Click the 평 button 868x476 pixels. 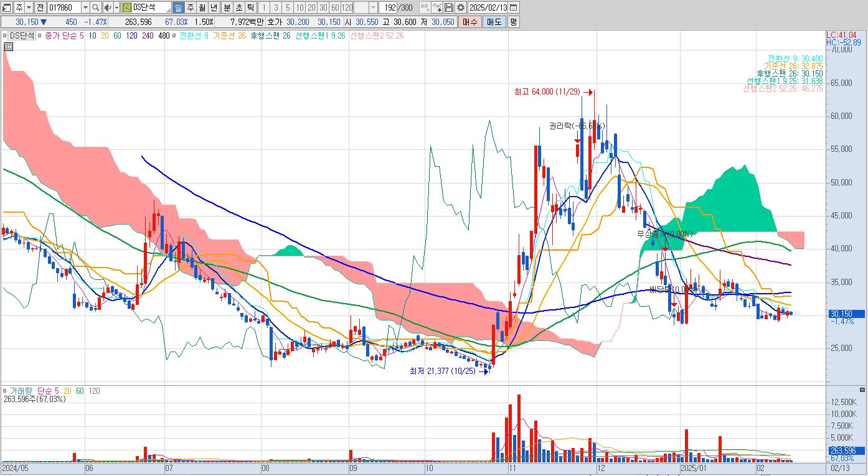[x=513, y=22]
